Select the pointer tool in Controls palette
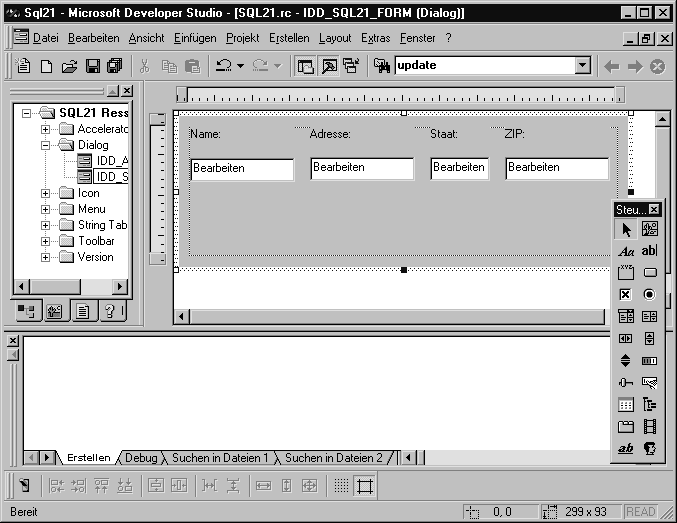 (x=626, y=229)
